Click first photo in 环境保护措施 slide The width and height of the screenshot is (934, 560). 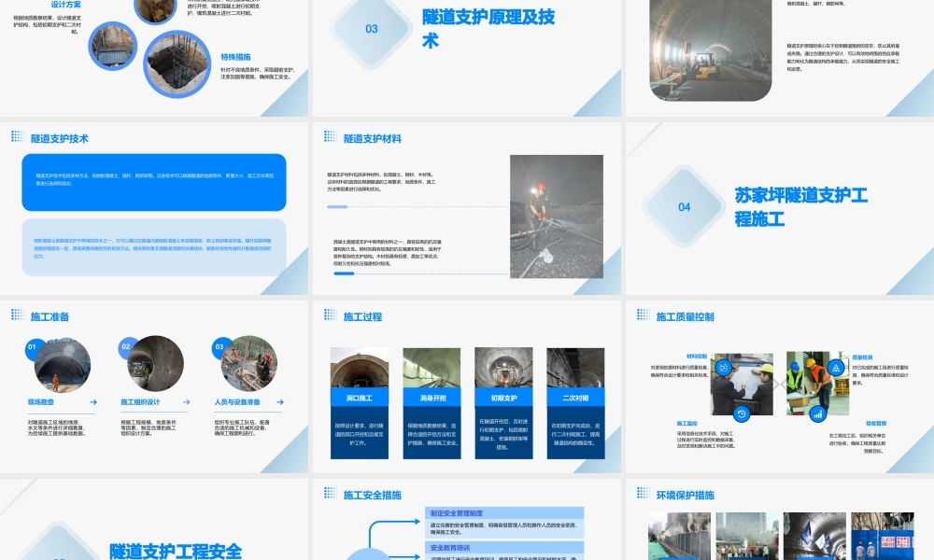coord(679,536)
